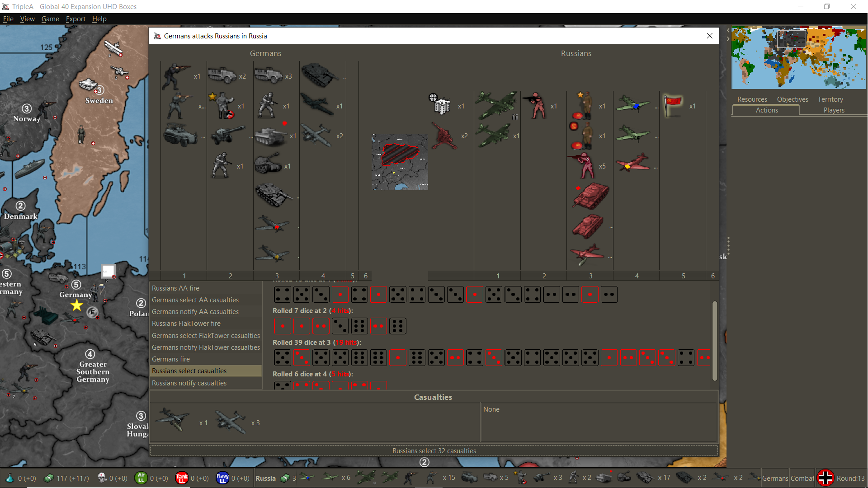Click the German cross round indicator icon
Image resolution: width=868 pixels, height=488 pixels.
click(826, 478)
